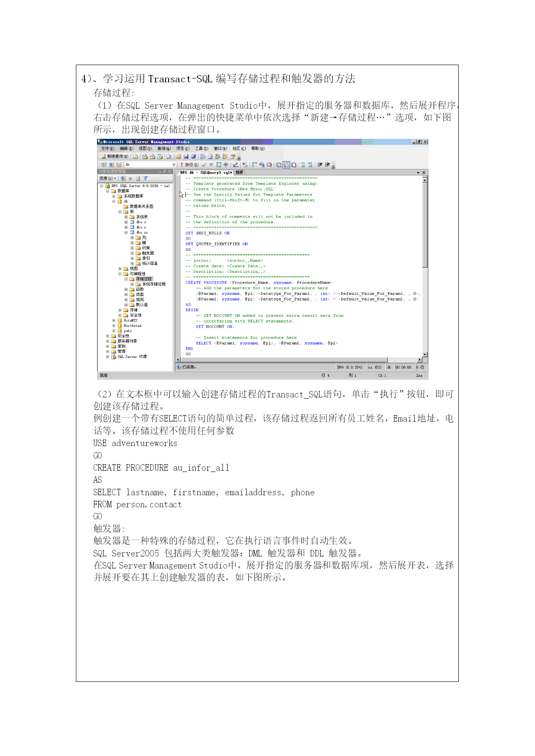Click the new file icon right of 新建查询
Screen dimensions: 535x756
(x=135, y=156)
